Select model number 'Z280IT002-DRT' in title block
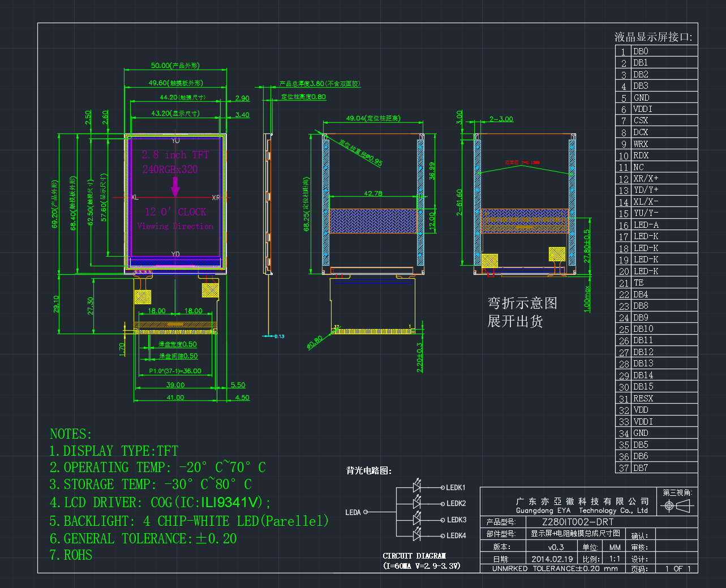 click(x=578, y=522)
